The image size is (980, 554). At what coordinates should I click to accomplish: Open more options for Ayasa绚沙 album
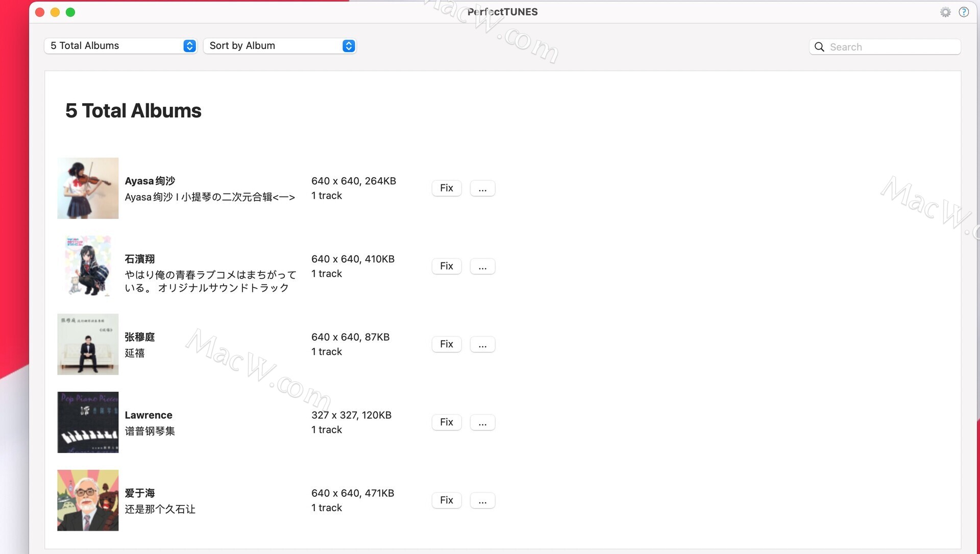[x=482, y=188]
